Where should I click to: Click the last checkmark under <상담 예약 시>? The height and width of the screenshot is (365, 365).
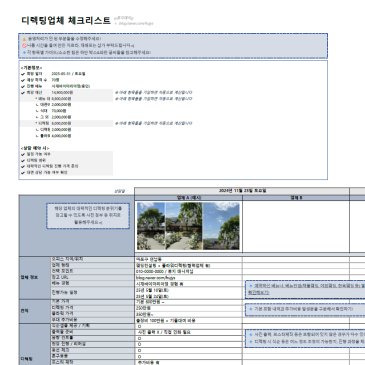(23, 173)
